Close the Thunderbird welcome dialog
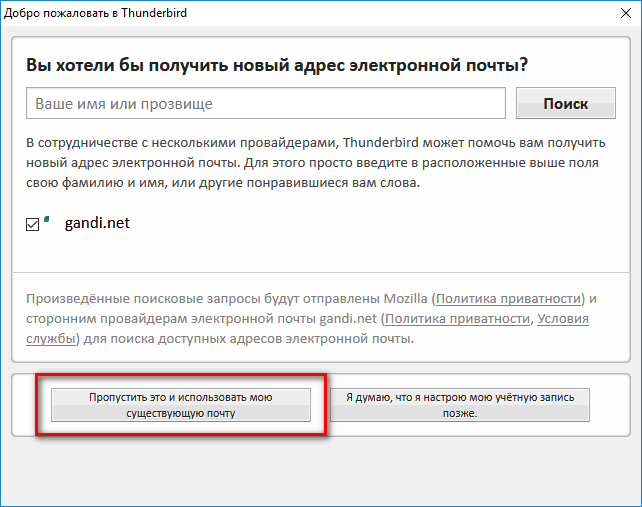This screenshot has width=642, height=507. (626, 13)
